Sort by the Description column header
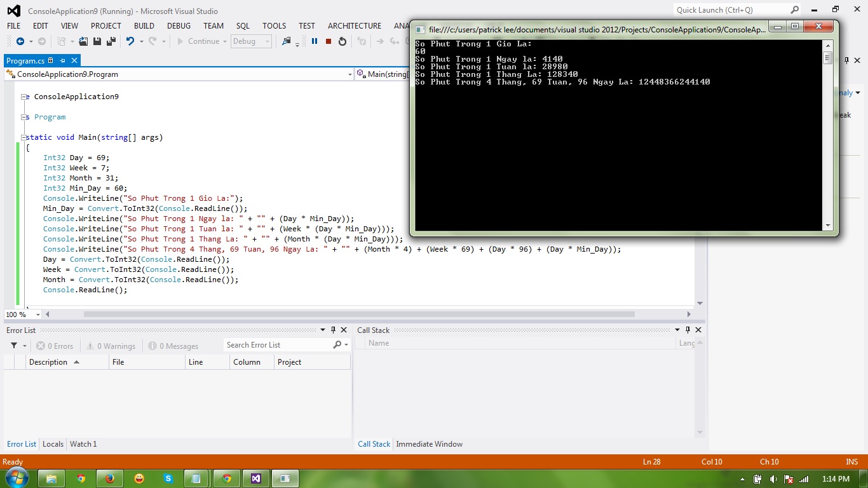The width and height of the screenshot is (868, 488). click(x=48, y=362)
